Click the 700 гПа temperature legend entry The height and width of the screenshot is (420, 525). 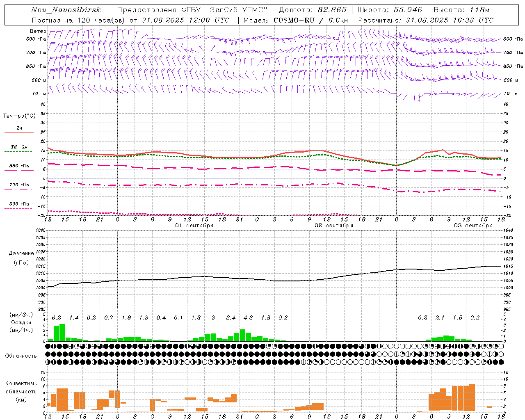[x=19, y=187]
